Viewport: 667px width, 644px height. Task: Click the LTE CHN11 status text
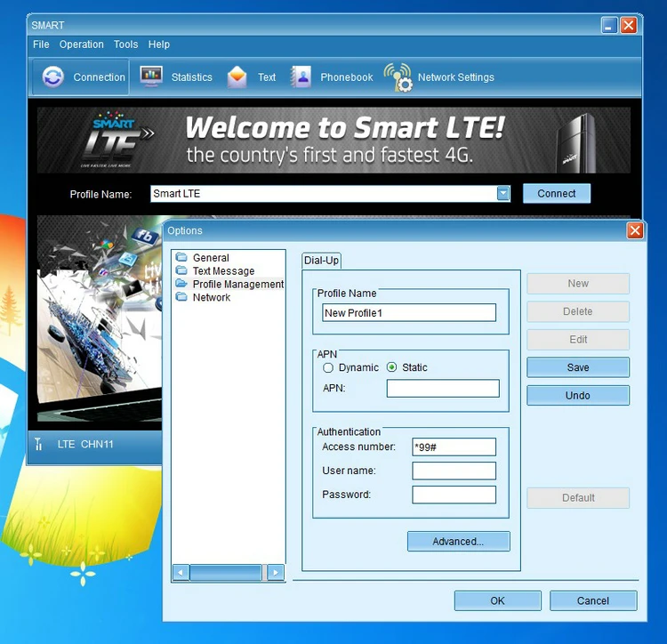coord(85,444)
